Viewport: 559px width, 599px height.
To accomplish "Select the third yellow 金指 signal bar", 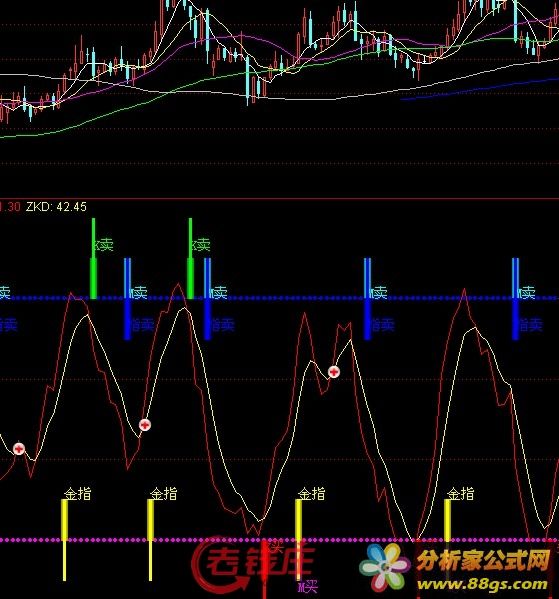I will (x=298, y=540).
